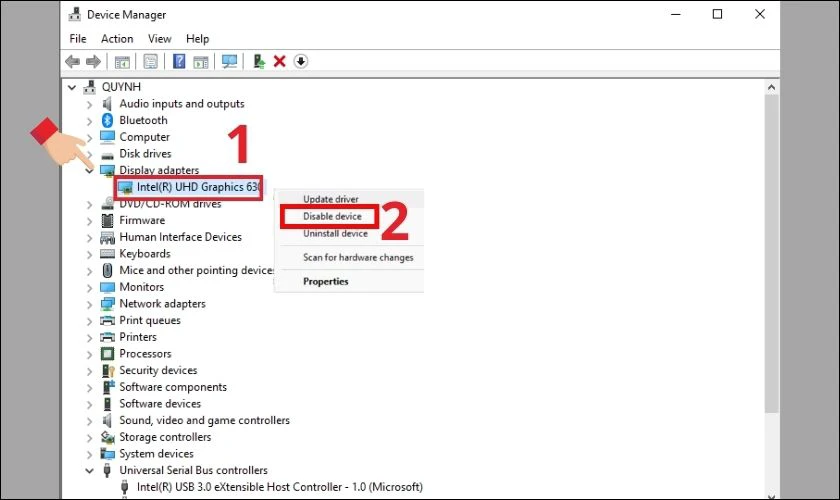Viewport: 840px width, 500px height.
Task: Click Show/Hide Console Tree toolbar icon
Action: (122, 62)
